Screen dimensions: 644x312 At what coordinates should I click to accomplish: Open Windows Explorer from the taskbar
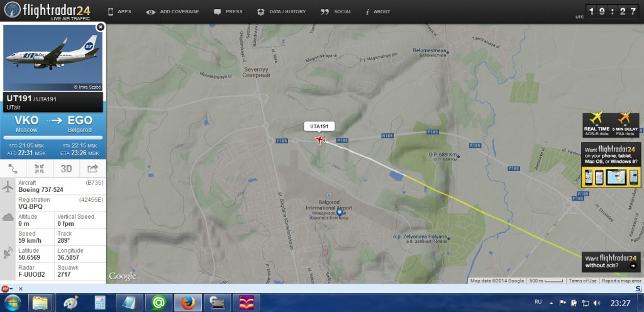(40, 303)
